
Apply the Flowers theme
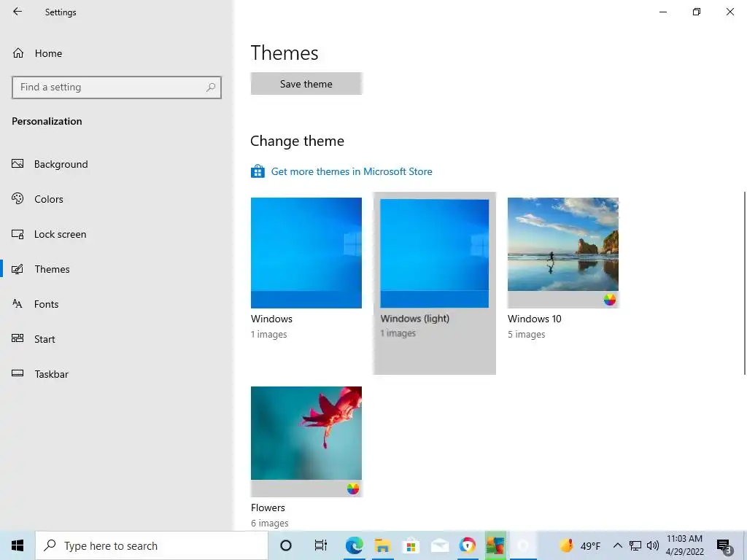pos(306,441)
